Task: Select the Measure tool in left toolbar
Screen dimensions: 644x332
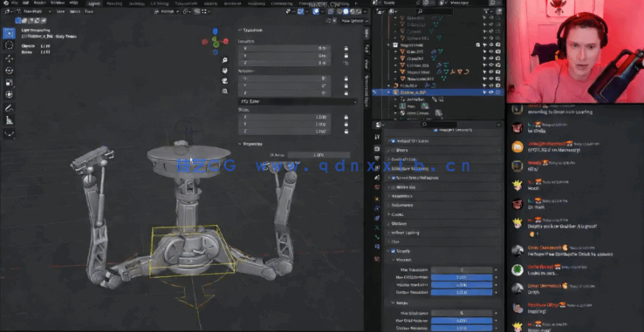Action: tap(9, 120)
